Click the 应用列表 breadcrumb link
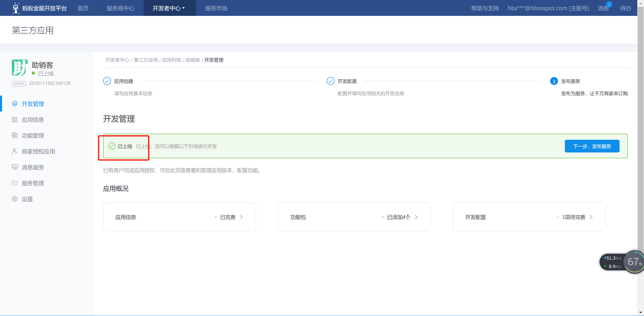Image resolution: width=644 pixels, height=316 pixels. click(171, 60)
